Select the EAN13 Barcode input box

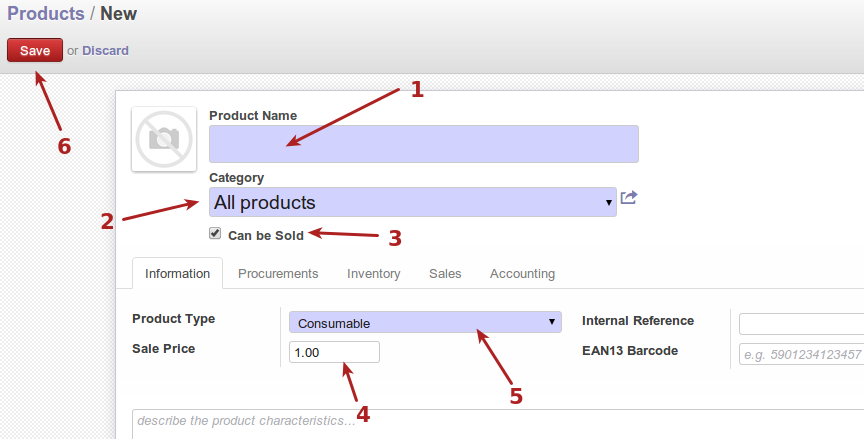pyautogui.click(x=800, y=354)
